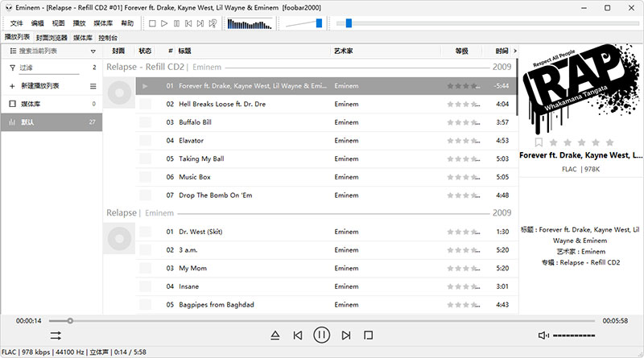Click the eject/open file icon

[x=275, y=335]
